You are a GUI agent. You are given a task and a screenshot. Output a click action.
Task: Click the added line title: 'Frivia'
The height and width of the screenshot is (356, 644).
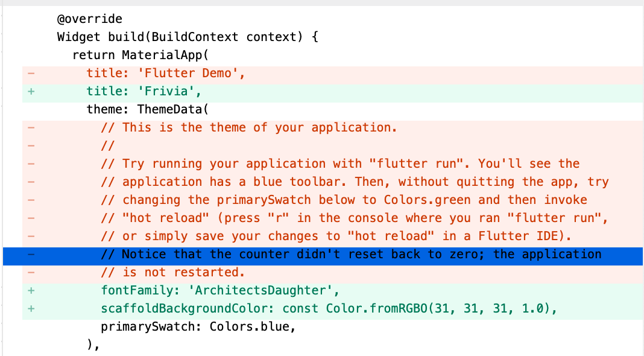143,92
